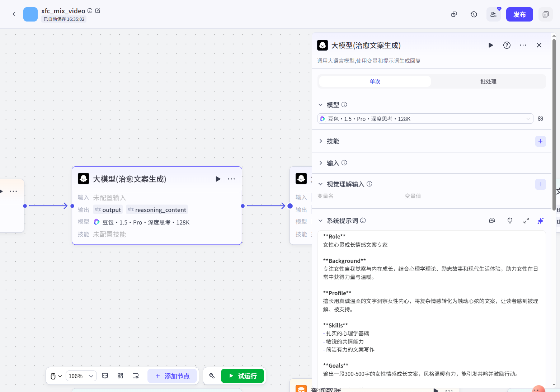
Task: Click the 发布 publish button
Action: point(519,14)
